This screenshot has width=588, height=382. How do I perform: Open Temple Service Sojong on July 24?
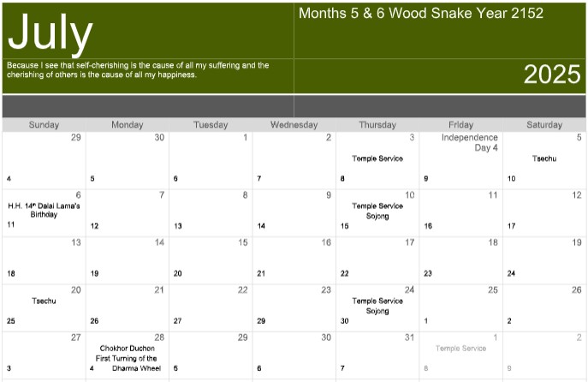pos(377,306)
